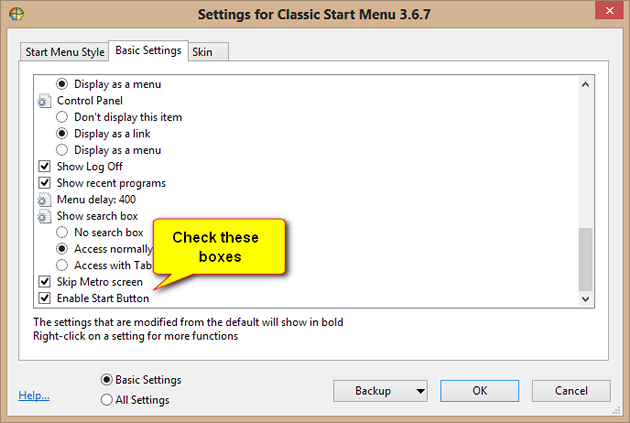630x423 pixels.
Task: Select Don't display this item for Control Panel
Action: [x=62, y=117]
